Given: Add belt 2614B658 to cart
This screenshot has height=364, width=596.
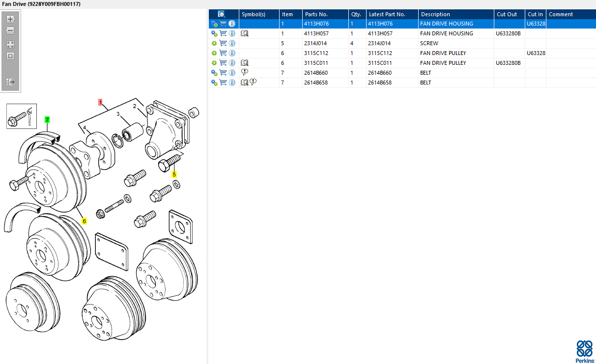Looking at the screenshot, I should click(223, 83).
